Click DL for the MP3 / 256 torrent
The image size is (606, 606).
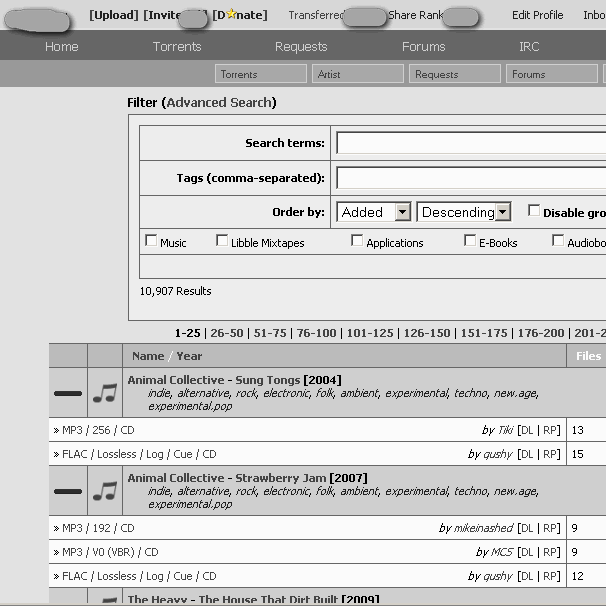[x=527, y=430]
